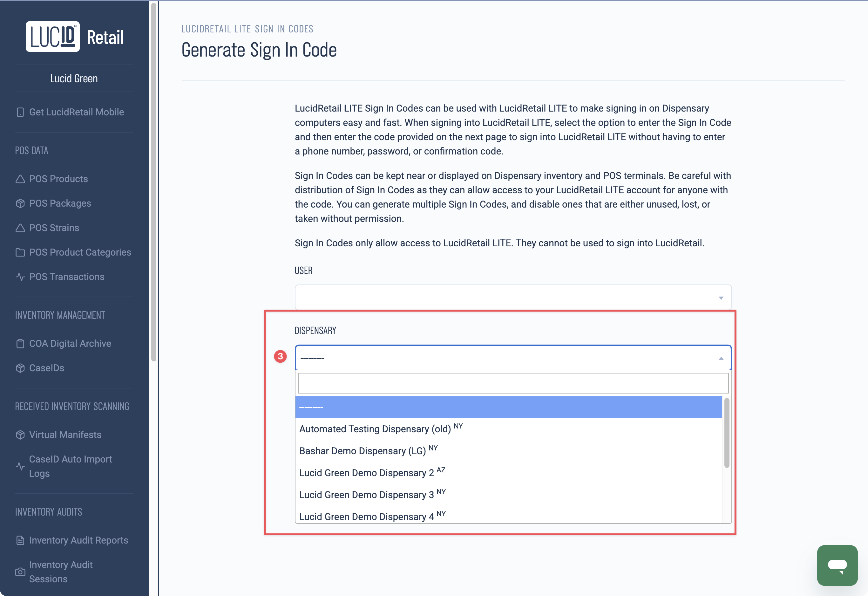This screenshot has width=868, height=596.
Task: Click the LucidRetail logo in the sidebar
Action: (x=74, y=37)
